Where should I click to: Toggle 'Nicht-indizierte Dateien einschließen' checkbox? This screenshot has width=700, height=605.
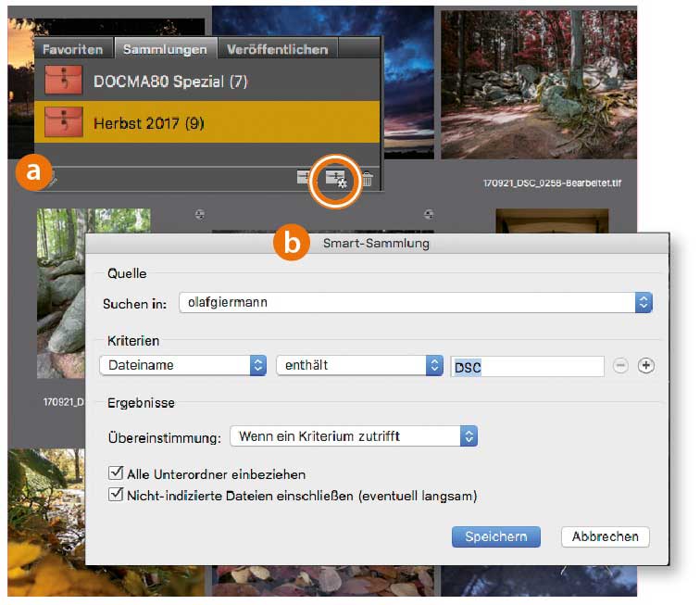click(x=116, y=494)
